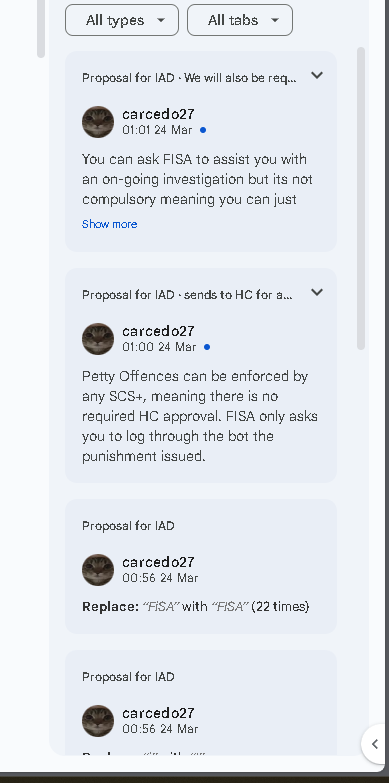
Task: Click the 'Proposal for IAD · sends to HC' header
Action: coord(187,295)
